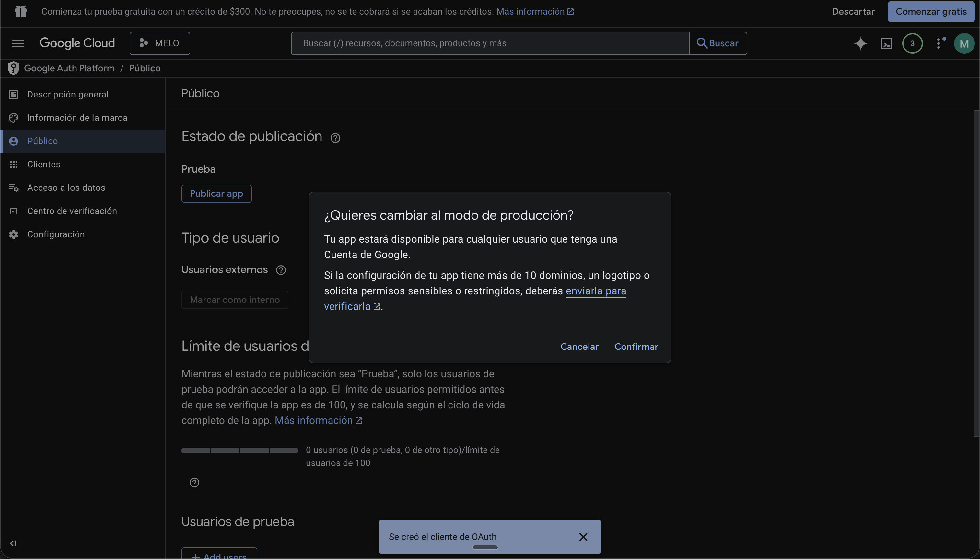The height and width of the screenshot is (559, 980).
Task: Activate the Cloud Shell terminal
Action: 887,43
